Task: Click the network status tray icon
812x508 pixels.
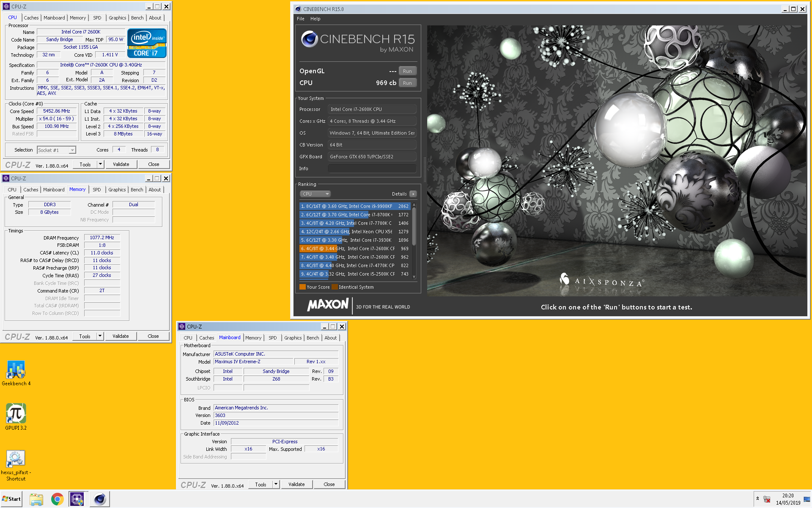Action: click(767, 500)
